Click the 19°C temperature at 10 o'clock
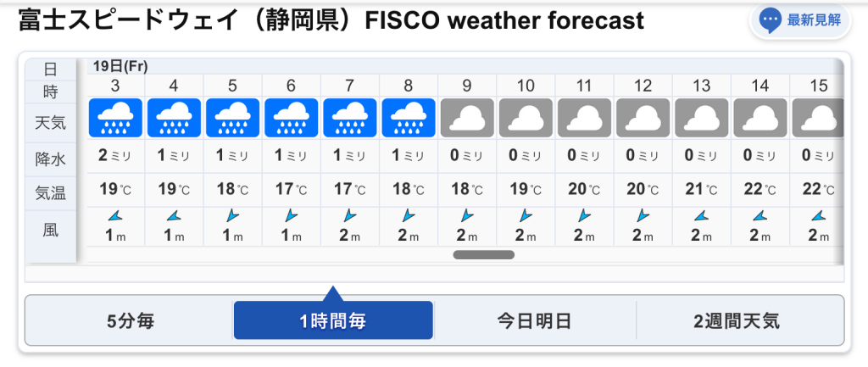This screenshot has width=868, height=367. click(526, 190)
